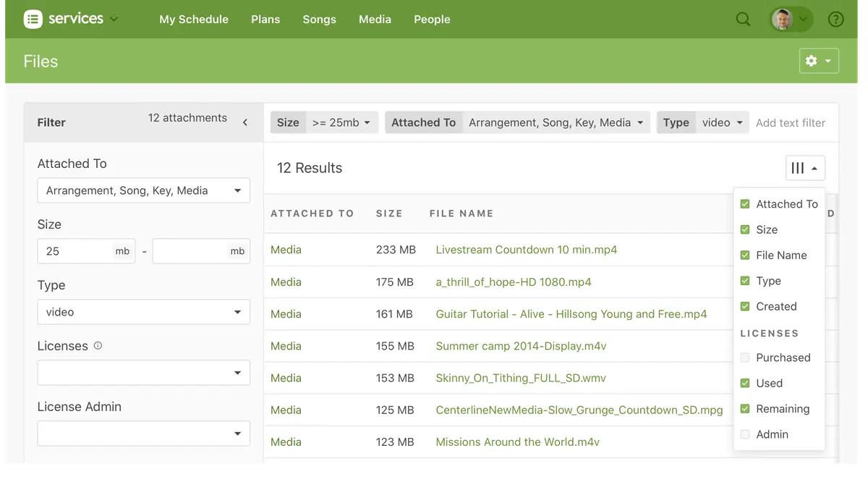868x477 pixels.
Task: Uncheck the Used licenses column
Action: pos(745,383)
